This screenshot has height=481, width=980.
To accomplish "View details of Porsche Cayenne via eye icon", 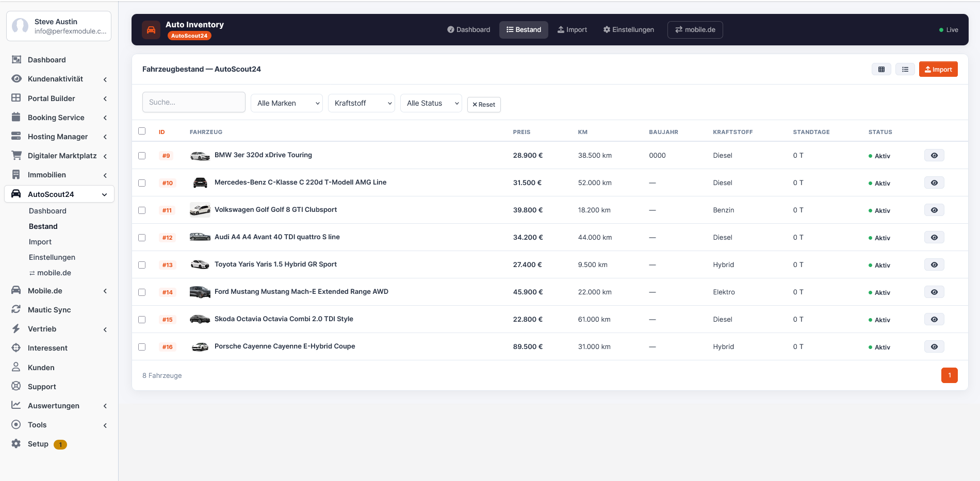I will point(934,346).
